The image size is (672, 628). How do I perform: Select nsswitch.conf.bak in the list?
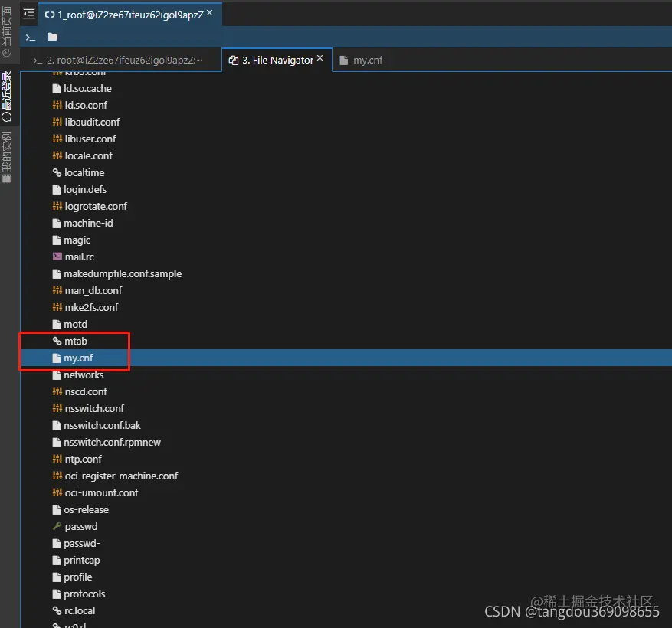coord(102,425)
